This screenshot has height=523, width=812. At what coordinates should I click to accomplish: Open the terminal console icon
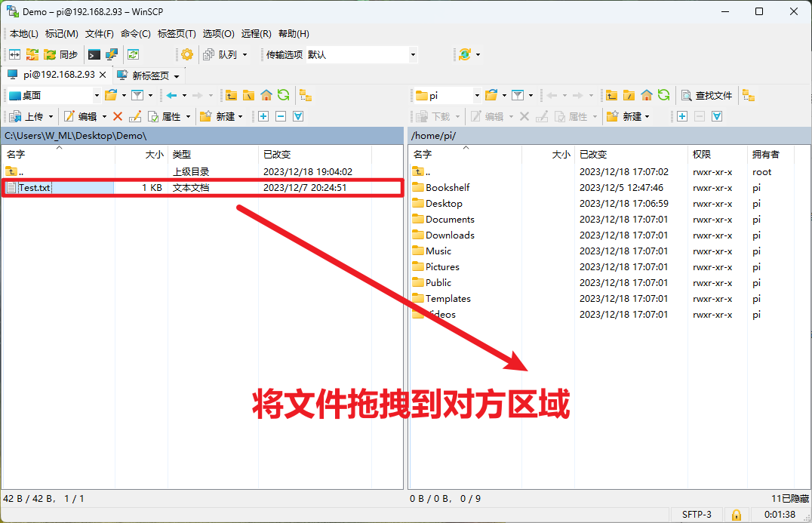(94, 54)
